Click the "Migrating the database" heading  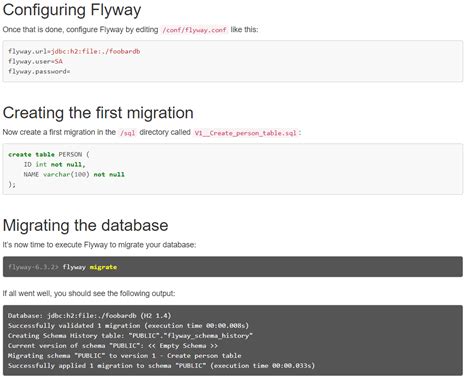pyautogui.click(x=85, y=225)
